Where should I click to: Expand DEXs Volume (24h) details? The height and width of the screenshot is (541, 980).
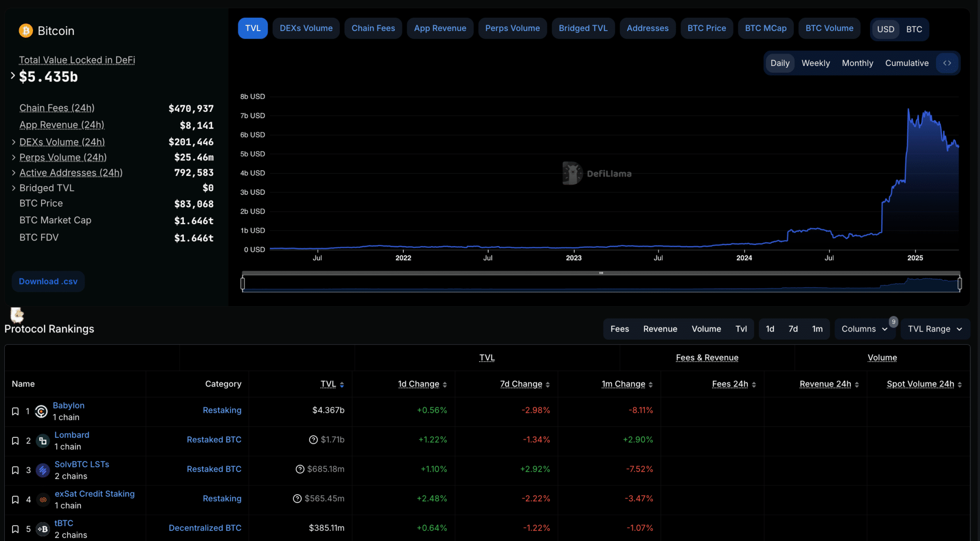[14, 142]
